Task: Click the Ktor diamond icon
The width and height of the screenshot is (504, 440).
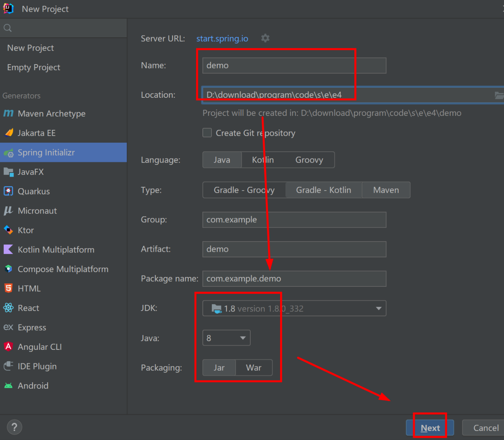Action: pyautogui.click(x=8, y=230)
